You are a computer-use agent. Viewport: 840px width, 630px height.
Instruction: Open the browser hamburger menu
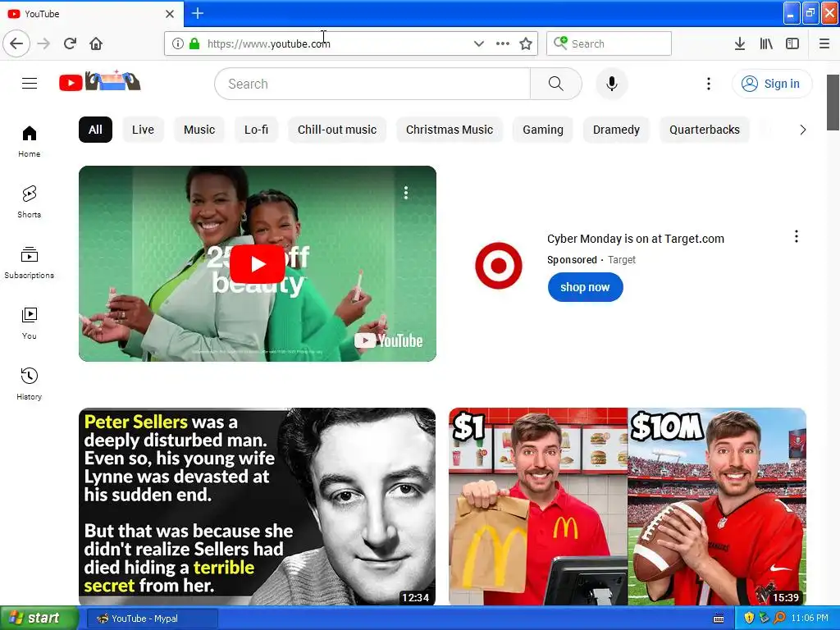coord(824,43)
